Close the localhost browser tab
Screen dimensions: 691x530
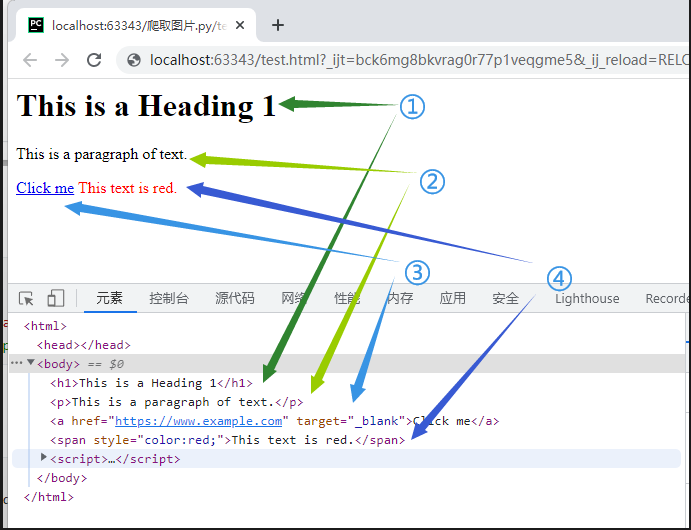pyautogui.click(x=240, y=26)
